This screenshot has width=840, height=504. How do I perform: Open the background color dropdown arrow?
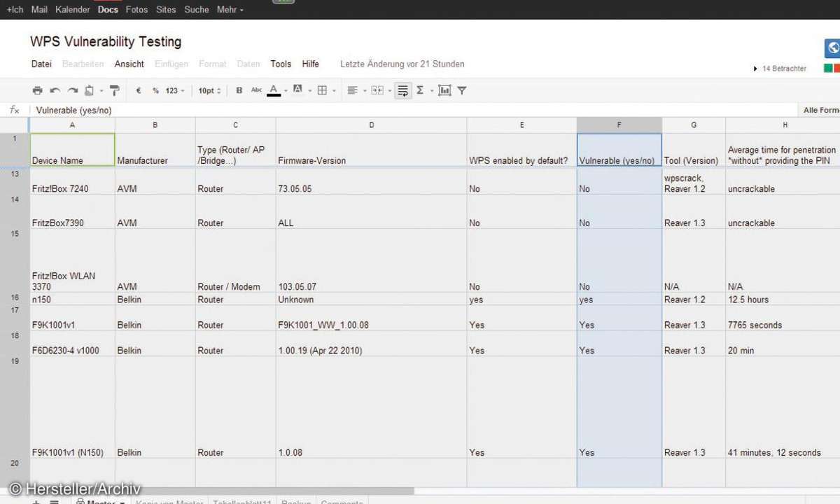point(309,91)
